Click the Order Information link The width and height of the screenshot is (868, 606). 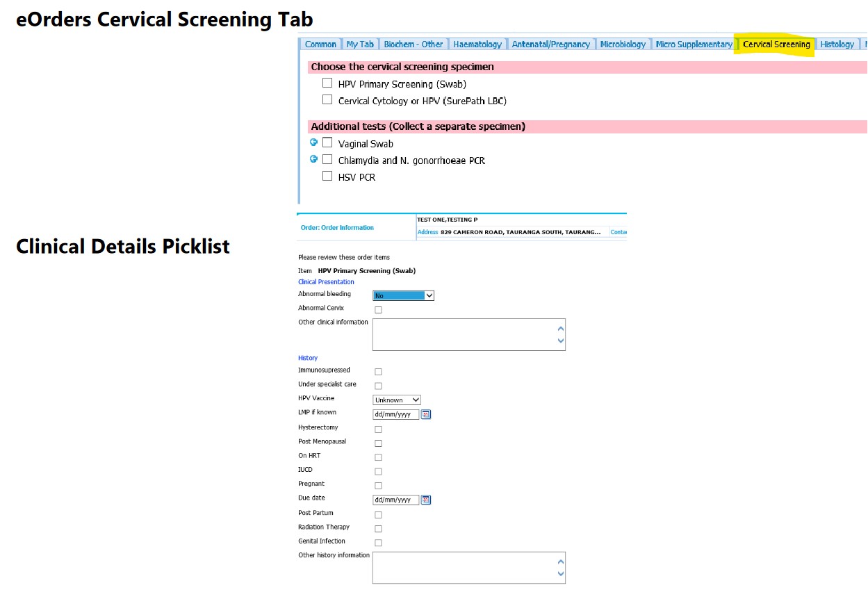coord(337,228)
